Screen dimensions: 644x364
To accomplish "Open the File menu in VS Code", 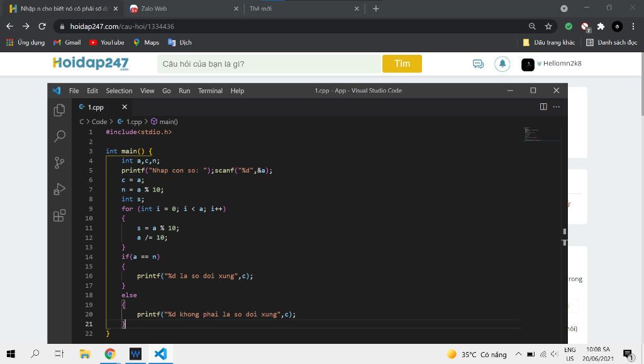I will coord(74,91).
